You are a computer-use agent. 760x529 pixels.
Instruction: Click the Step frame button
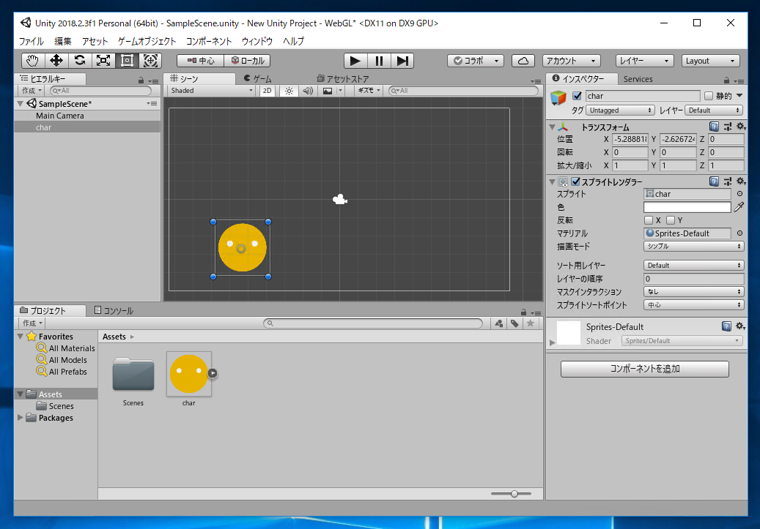402,61
